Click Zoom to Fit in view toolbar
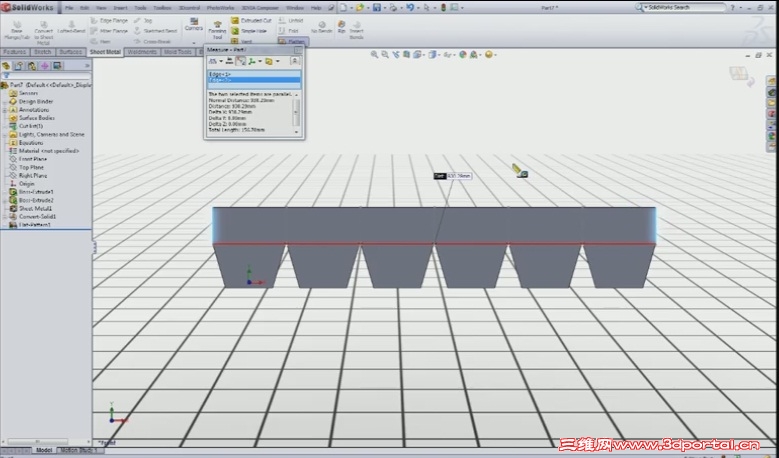 pos(374,55)
